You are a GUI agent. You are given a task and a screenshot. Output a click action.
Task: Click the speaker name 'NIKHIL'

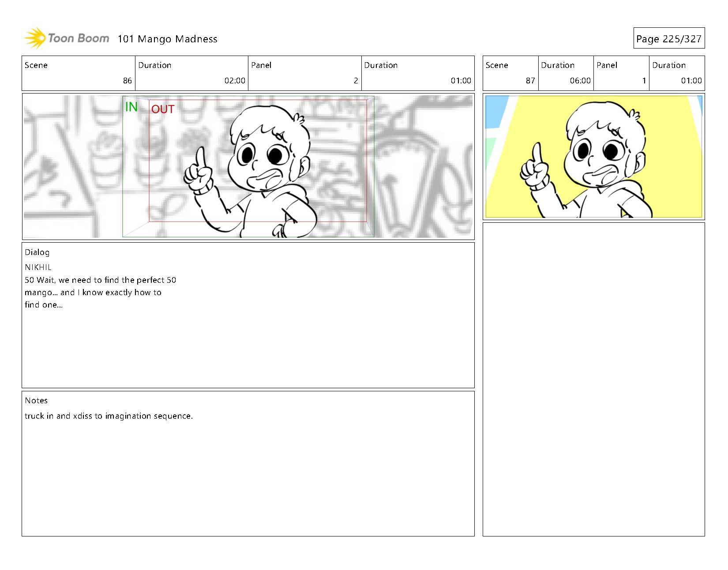[x=38, y=267]
